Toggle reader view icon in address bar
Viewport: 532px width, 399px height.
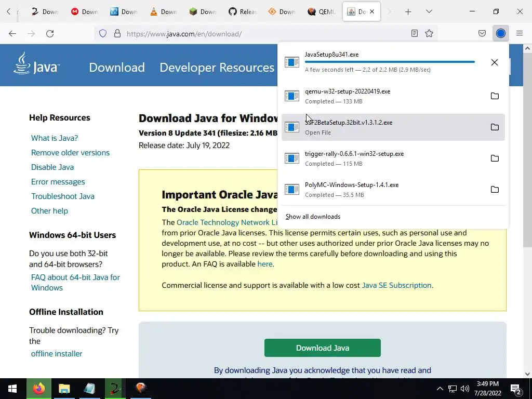pos(414,33)
